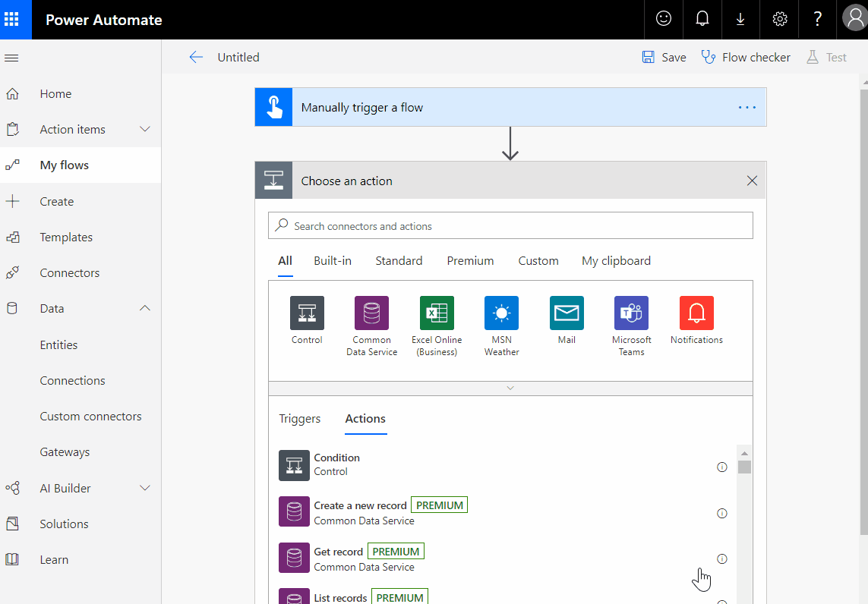Switch to the Standard tab
The width and height of the screenshot is (868, 604).
pos(399,260)
